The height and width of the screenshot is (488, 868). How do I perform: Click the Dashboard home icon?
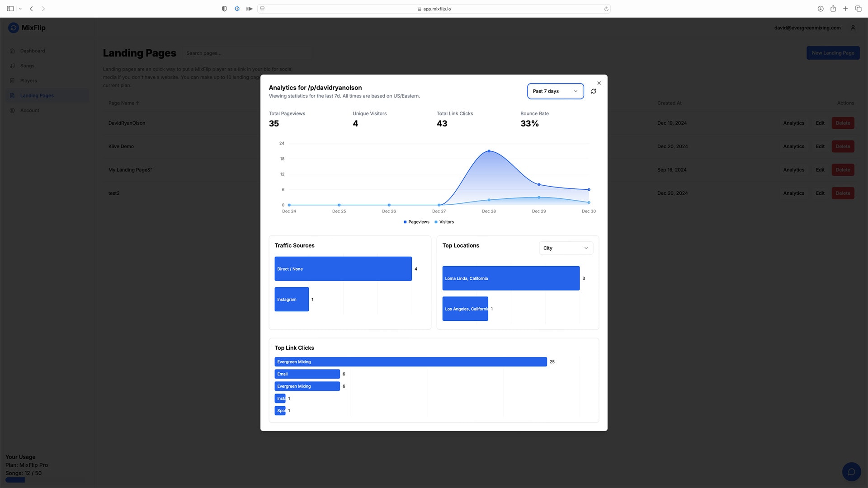12,51
